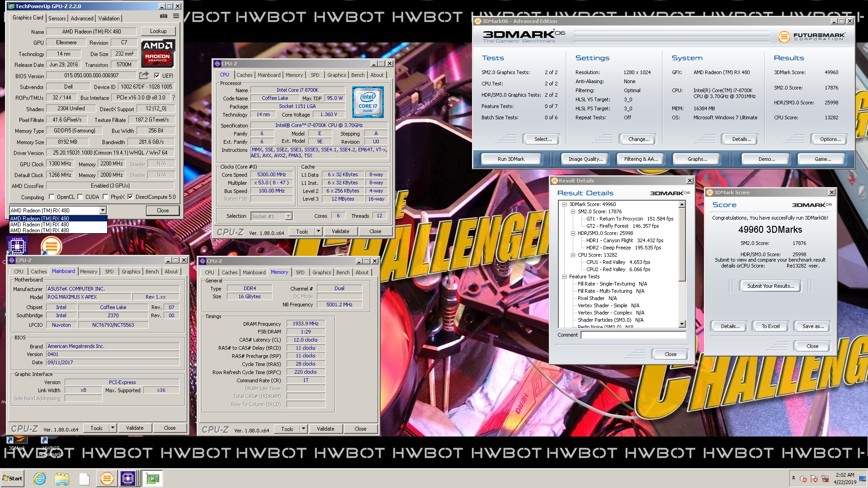Open 3DMark desktop shortcut

coord(17,444)
